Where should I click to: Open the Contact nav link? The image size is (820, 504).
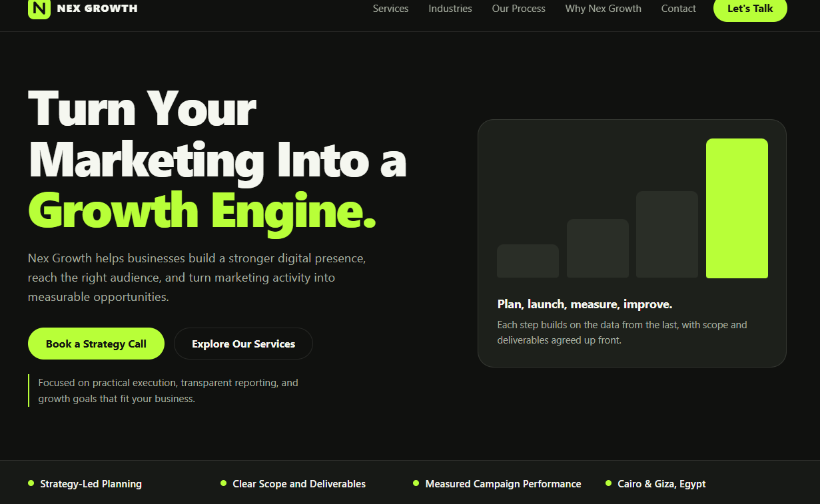pyautogui.click(x=678, y=9)
